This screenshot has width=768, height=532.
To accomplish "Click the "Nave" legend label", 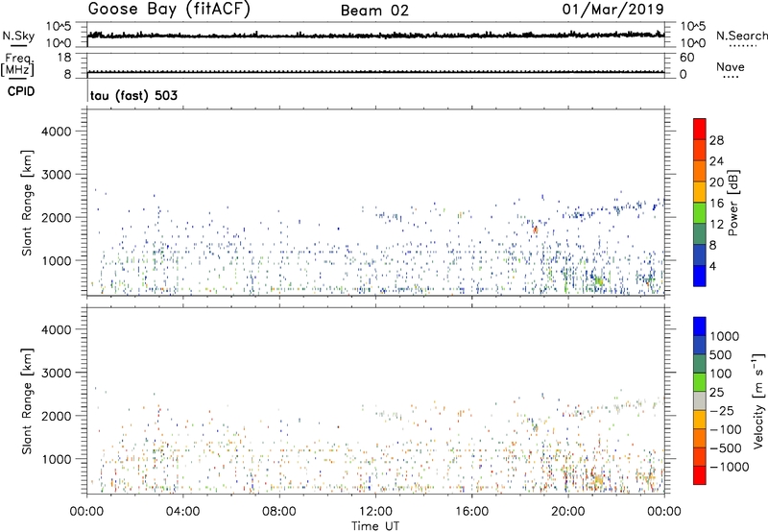I will pyautogui.click(x=731, y=66).
